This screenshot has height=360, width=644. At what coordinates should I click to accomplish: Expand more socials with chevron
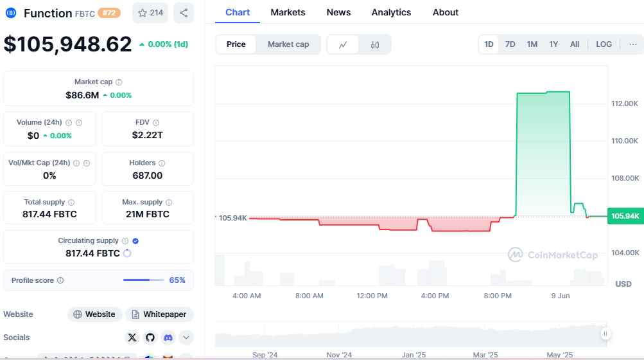pos(186,337)
